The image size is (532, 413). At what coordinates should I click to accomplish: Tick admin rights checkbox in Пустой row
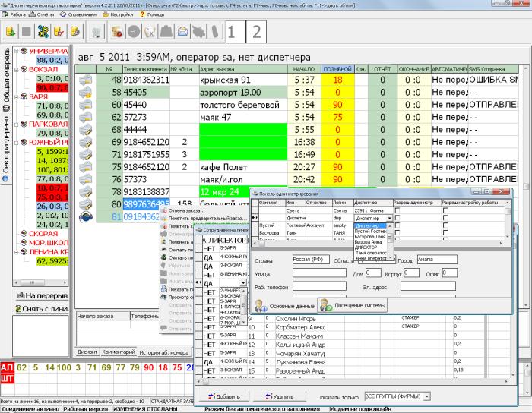(x=398, y=225)
